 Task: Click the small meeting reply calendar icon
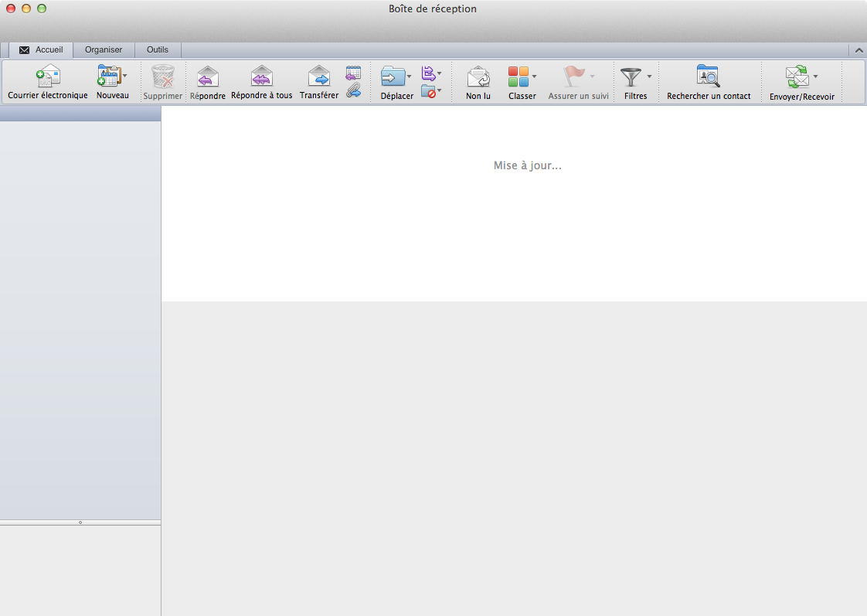353,73
